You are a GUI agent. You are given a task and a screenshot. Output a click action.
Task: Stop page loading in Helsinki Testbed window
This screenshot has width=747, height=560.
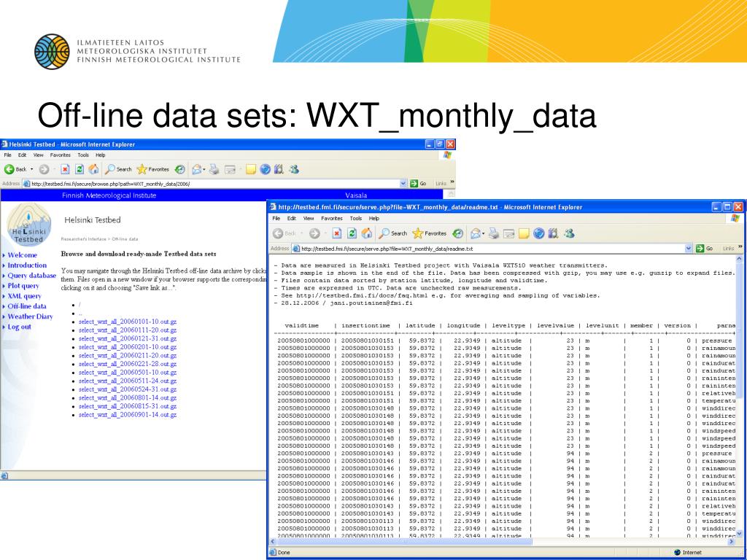click(65, 169)
